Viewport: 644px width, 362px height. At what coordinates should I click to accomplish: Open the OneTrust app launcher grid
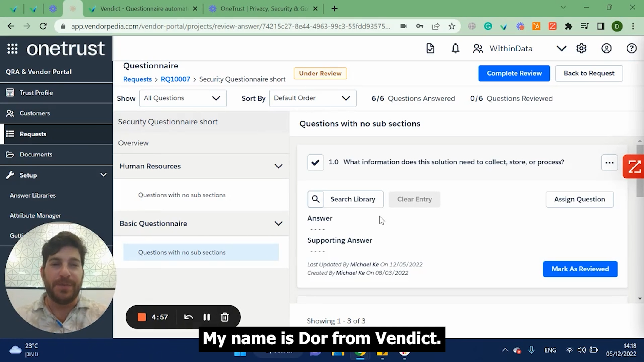(x=12, y=48)
